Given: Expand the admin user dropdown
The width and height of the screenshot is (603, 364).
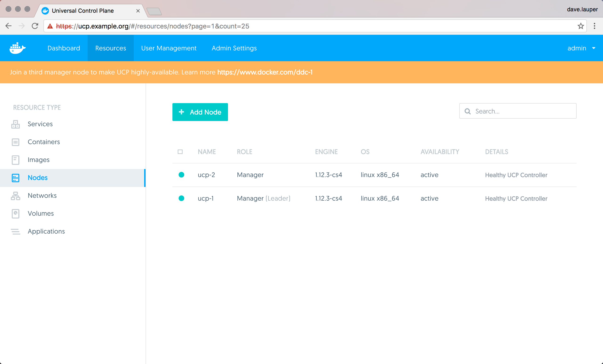Looking at the screenshot, I should click(581, 48).
